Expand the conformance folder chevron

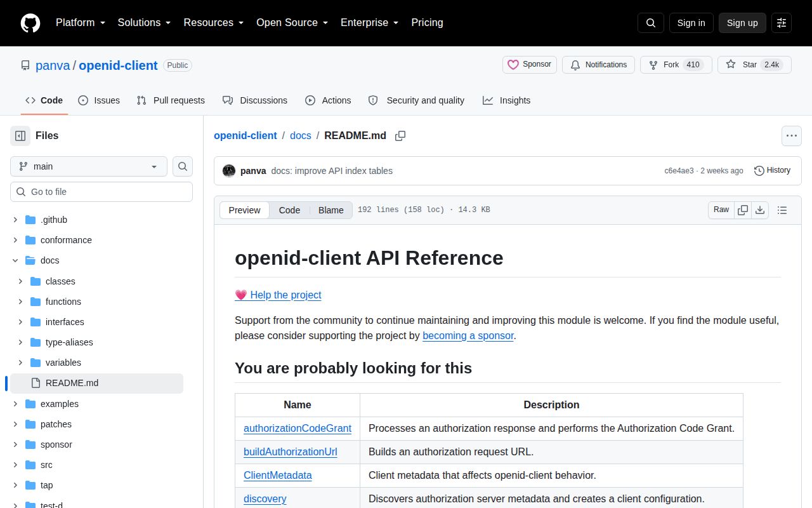(x=15, y=240)
